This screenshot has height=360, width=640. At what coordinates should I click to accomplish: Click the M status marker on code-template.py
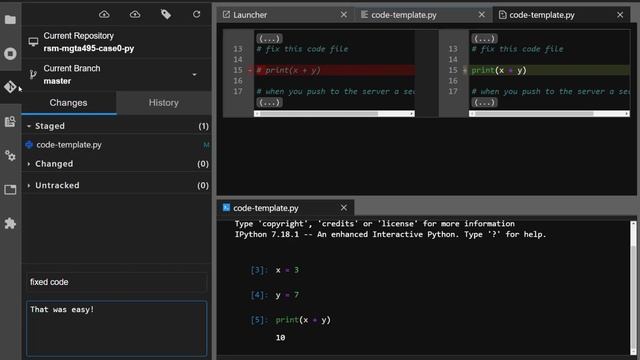point(206,145)
